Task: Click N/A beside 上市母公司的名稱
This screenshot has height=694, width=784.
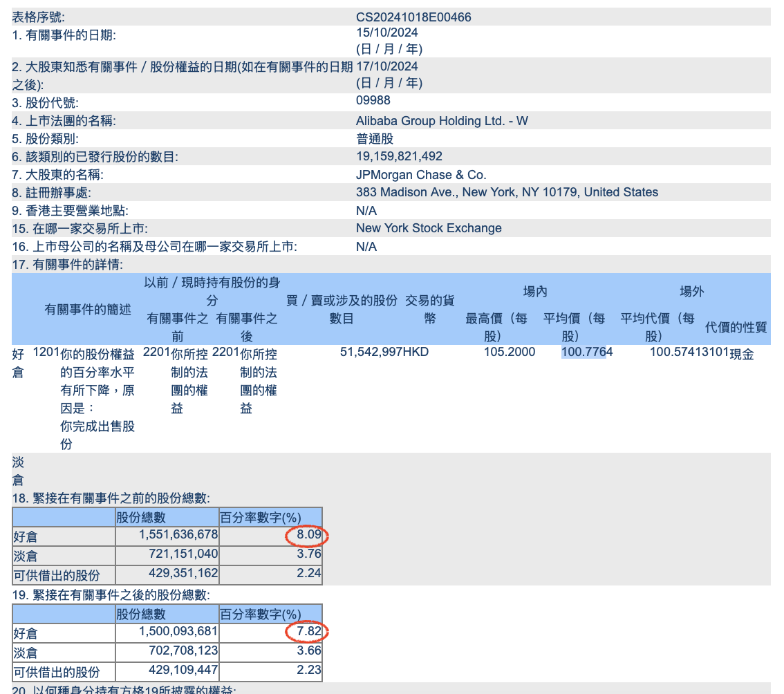Action: point(366,247)
